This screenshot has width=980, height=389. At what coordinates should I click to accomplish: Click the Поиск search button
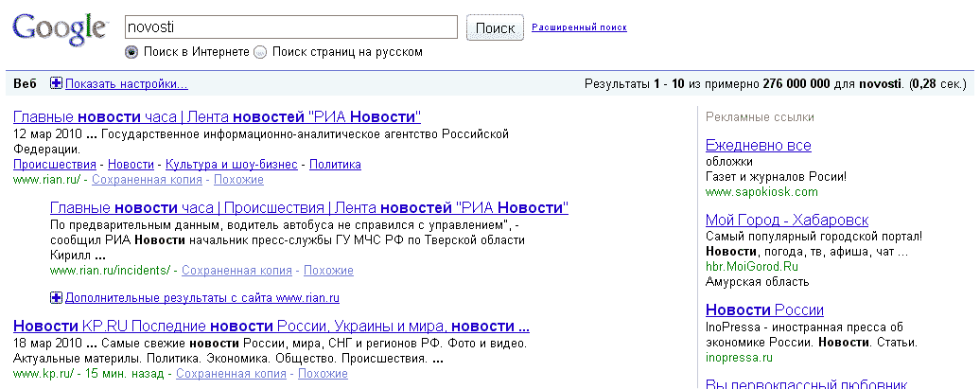click(x=495, y=27)
